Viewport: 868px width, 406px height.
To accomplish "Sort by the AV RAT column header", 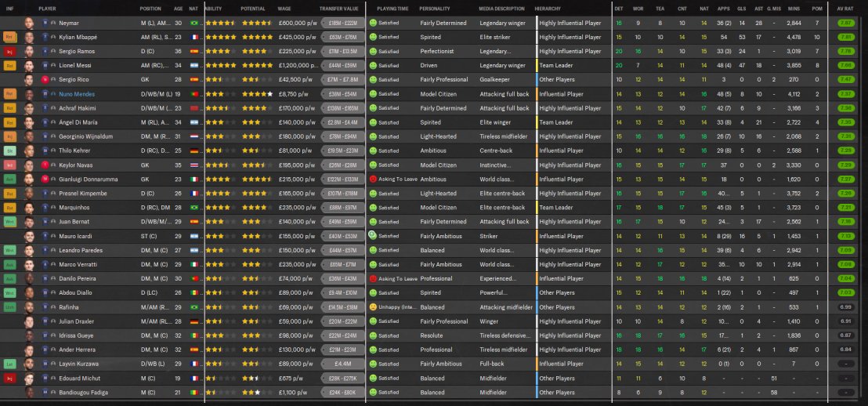I will [844, 9].
